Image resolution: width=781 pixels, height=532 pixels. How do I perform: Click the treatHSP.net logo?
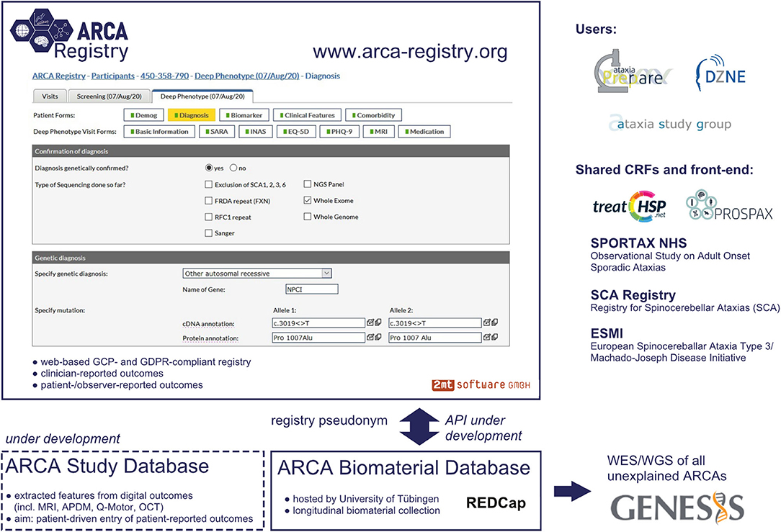[630, 206]
